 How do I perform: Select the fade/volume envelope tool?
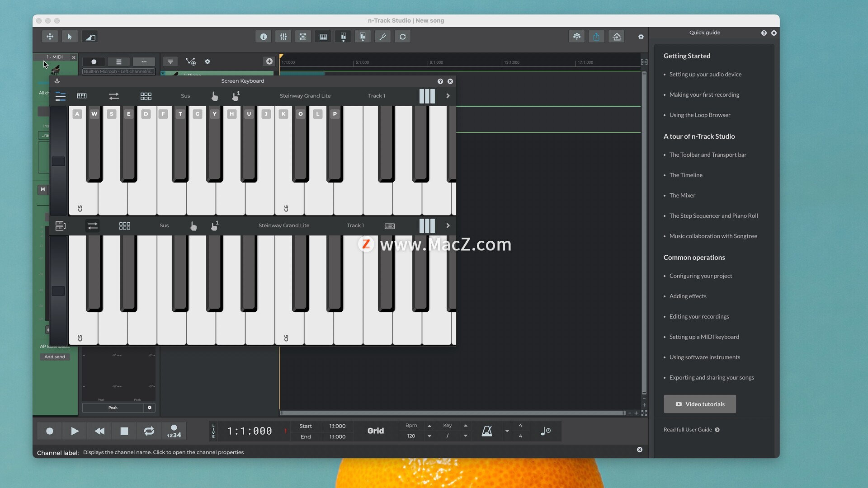pos(90,37)
